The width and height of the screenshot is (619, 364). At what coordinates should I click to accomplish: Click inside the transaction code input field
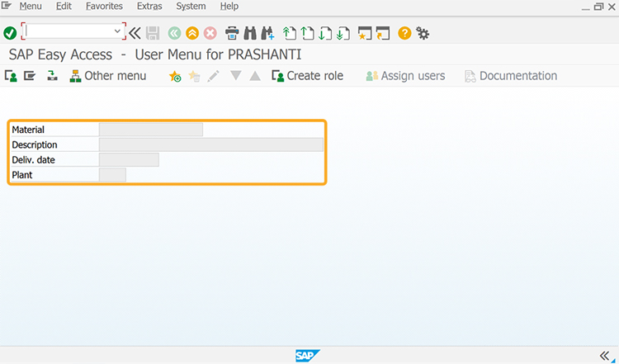(69, 31)
